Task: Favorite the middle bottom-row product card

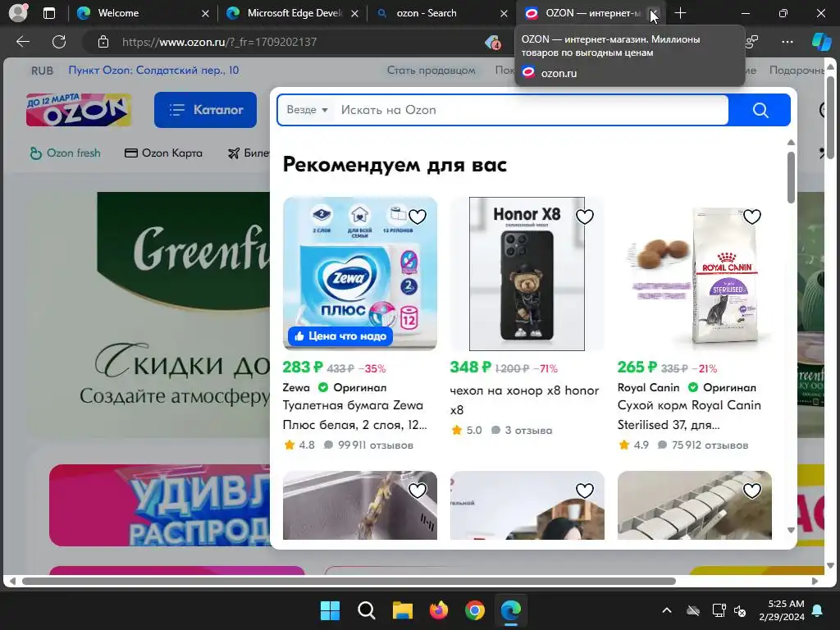Action: click(584, 491)
